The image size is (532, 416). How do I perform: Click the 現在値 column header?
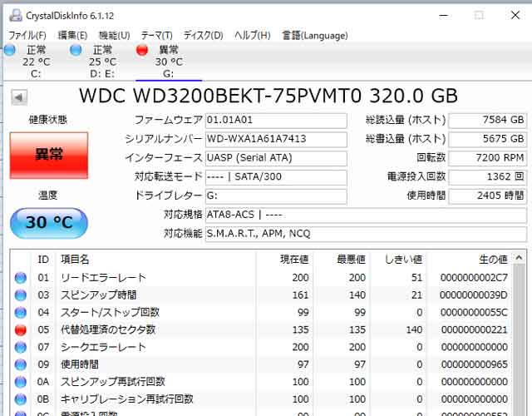(x=285, y=260)
